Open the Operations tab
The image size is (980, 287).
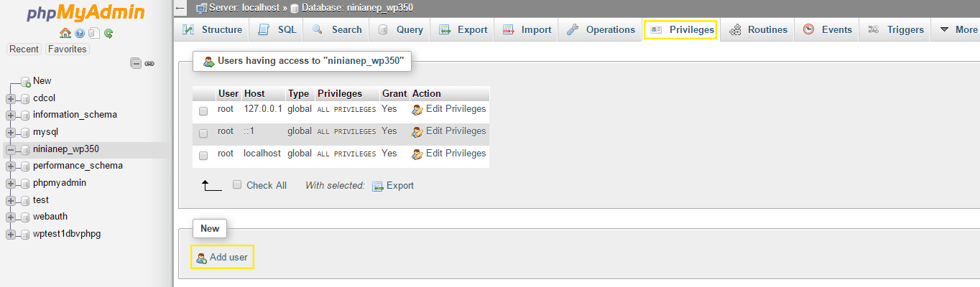601,29
